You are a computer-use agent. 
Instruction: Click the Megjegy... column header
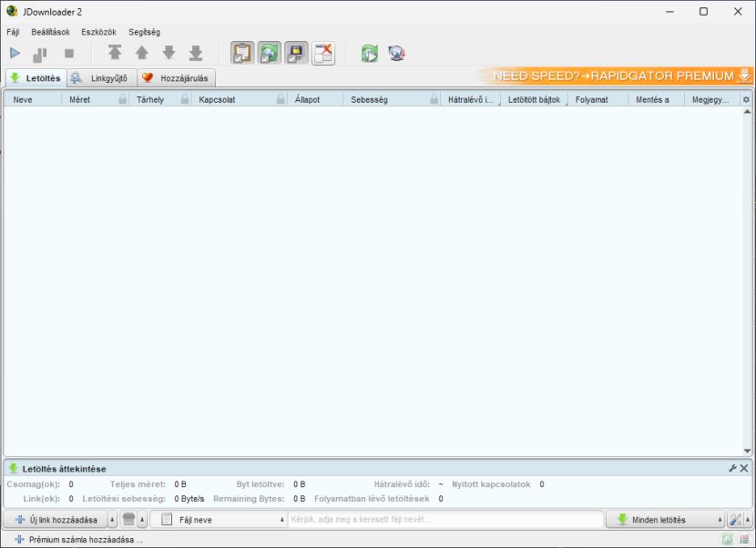tap(710, 100)
